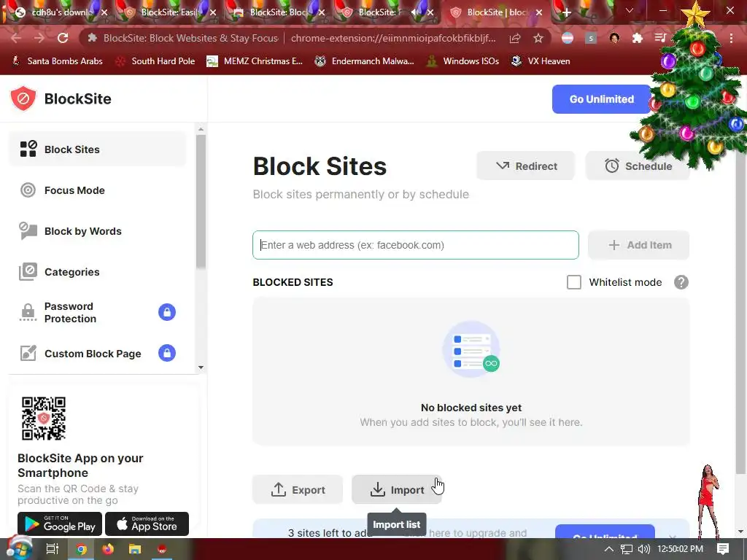The width and height of the screenshot is (747, 560).
Task: Click the Redirect button
Action: (x=526, y=166)
